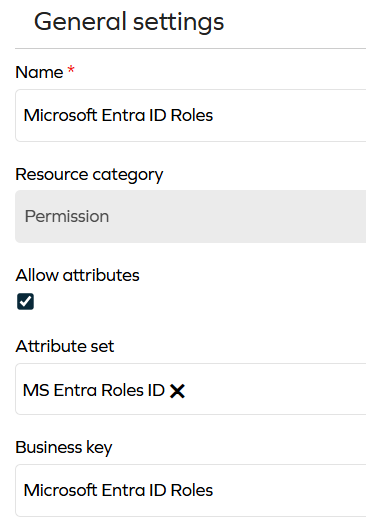The image size is (366, 525).
Task: Uncheck the Allow attributes checkbox
Action: (25, 301)
